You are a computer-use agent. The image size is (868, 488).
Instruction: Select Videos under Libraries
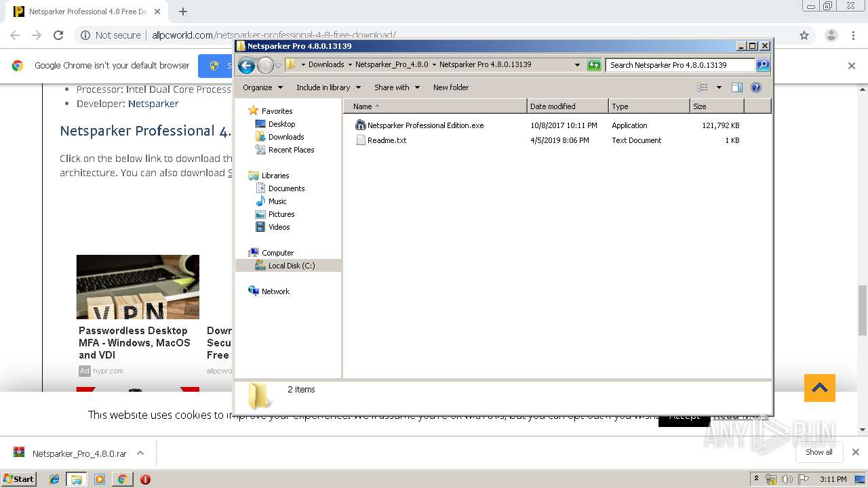coord(279,227)
